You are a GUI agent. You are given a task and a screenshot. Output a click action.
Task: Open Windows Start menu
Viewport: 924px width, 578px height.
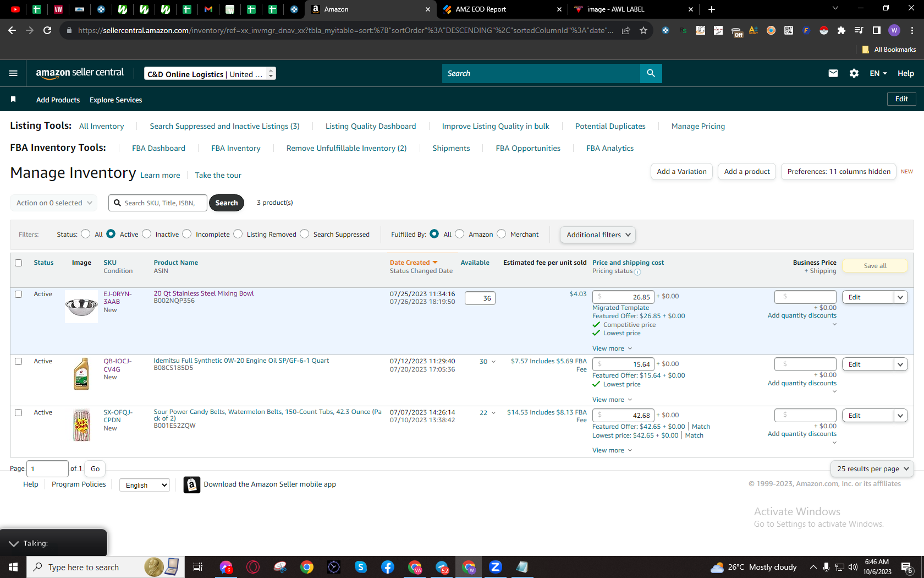pyautogui.click(x=13, y=567)
